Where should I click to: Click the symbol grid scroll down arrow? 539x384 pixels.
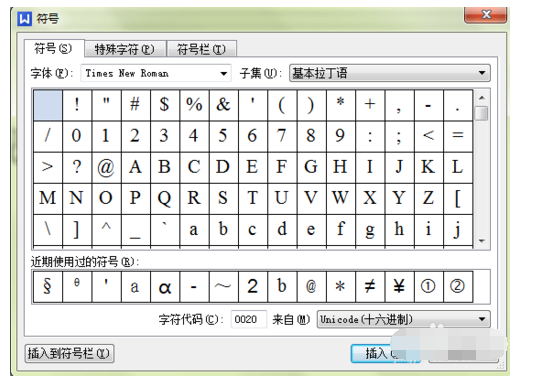pyautogui.click(x=482, y=241)
